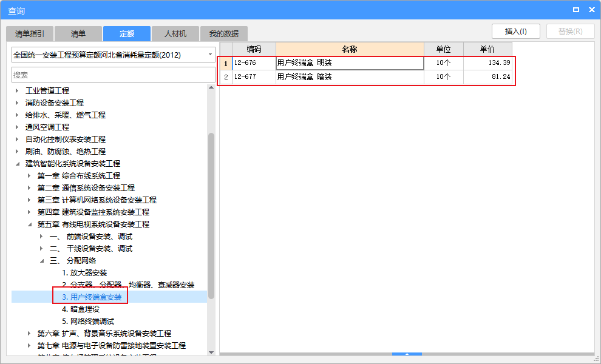Click price cell 134.39
The width and height of the screenshot is (601, 364).
(487, 63)
